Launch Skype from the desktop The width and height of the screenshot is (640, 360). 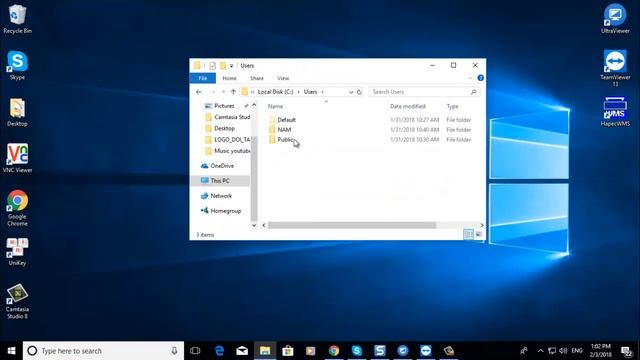pyautogui.click(x=17, y=65)
